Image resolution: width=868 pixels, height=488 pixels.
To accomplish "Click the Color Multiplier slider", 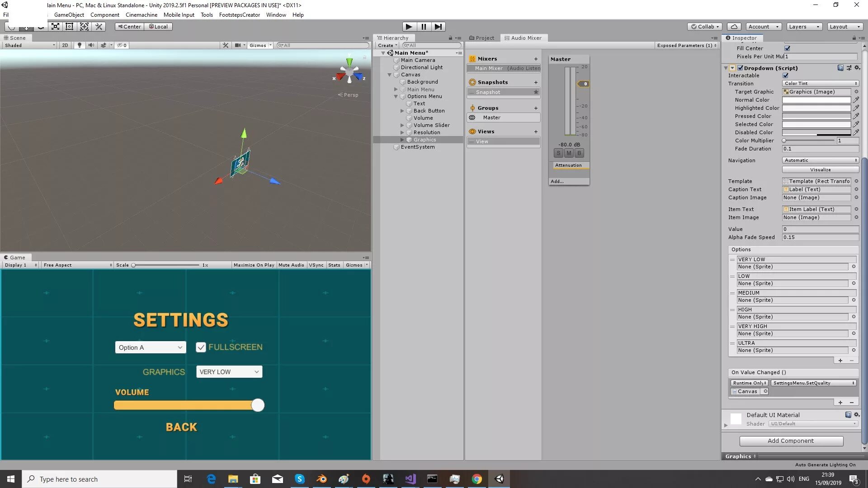I will tap(809, 141).
